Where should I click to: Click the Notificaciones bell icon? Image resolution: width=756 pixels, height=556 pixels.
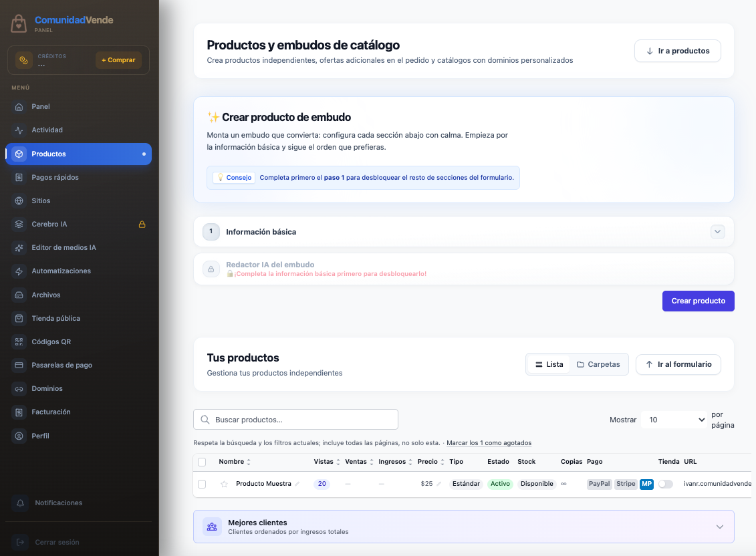click(x=20, y=503)
